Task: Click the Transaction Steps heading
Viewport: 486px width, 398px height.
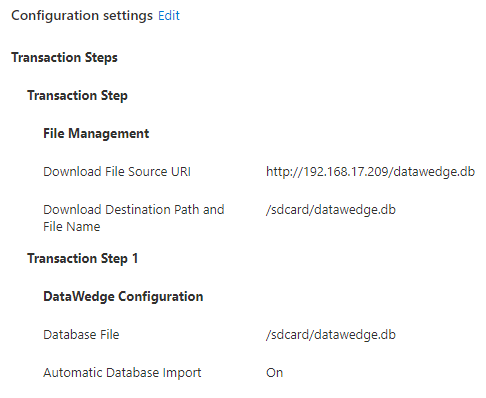Action: 64,58
